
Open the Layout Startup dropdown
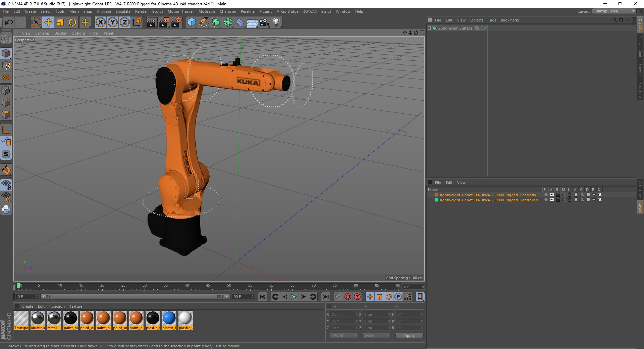[x=614, y=11]
